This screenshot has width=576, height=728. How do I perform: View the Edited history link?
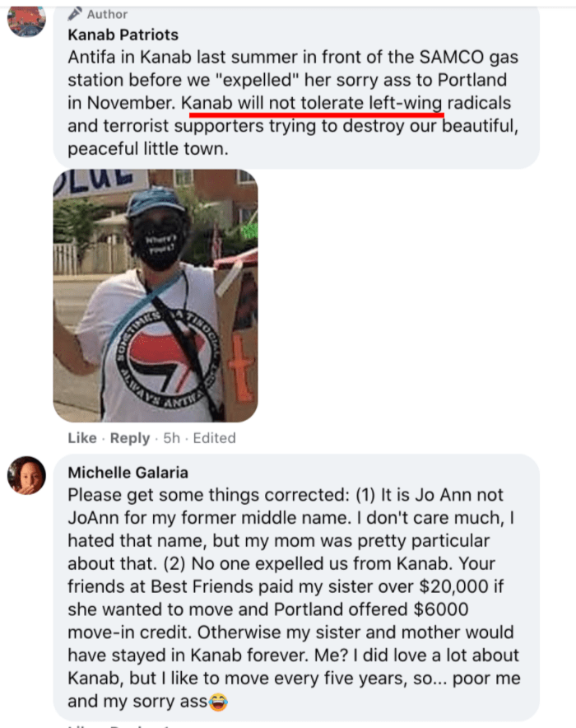pos(216,438)
